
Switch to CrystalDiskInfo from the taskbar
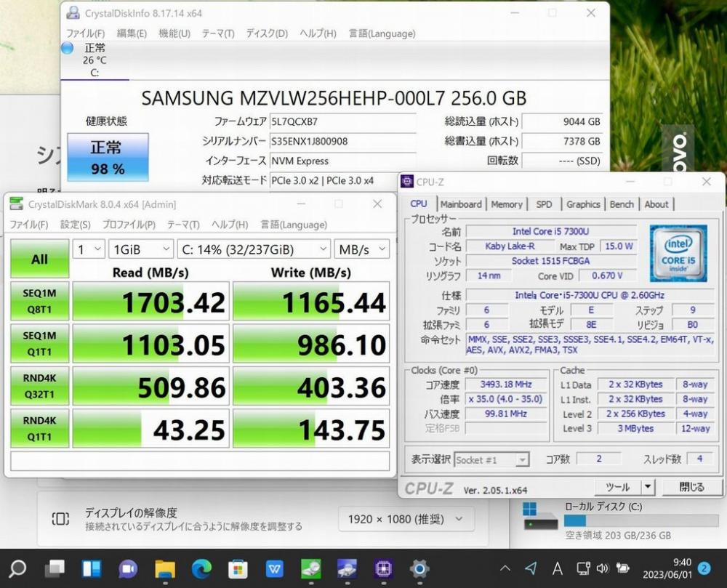click(x=347, y=568)
